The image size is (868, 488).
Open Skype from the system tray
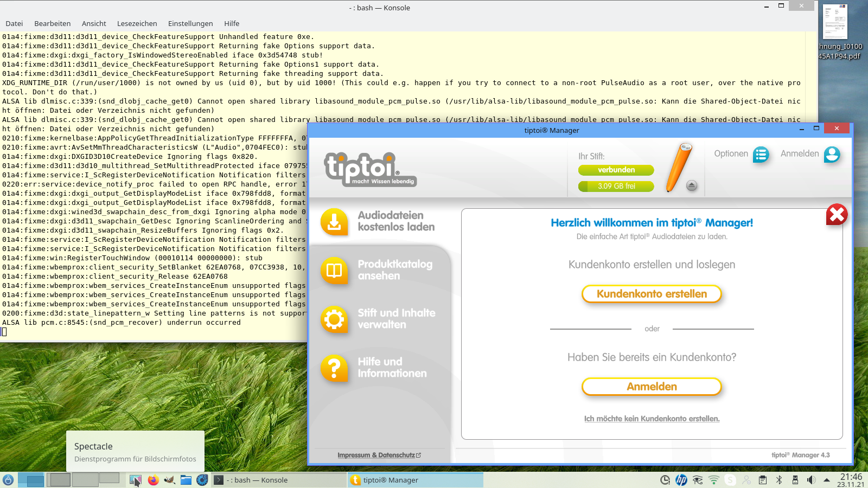tap(730, 480)
